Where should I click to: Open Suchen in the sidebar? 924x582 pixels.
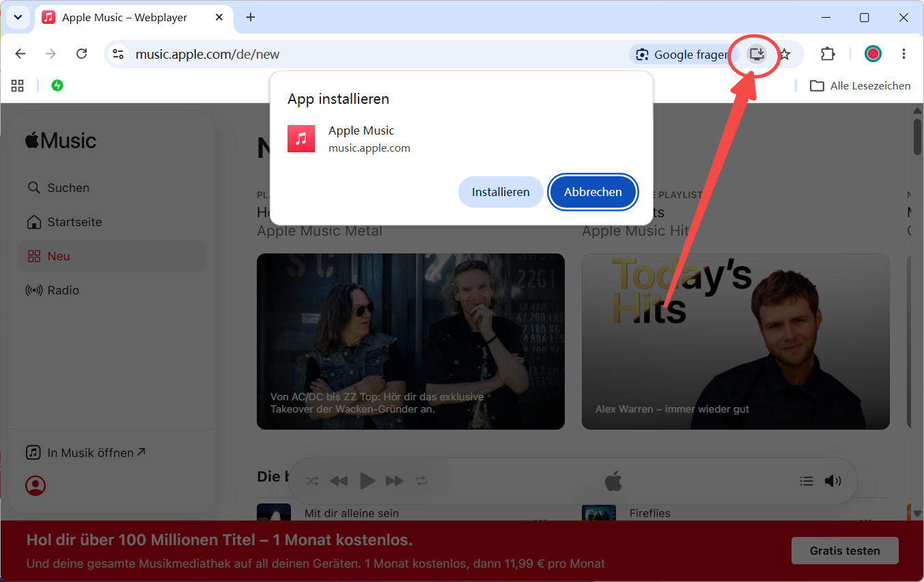(111, 188)
